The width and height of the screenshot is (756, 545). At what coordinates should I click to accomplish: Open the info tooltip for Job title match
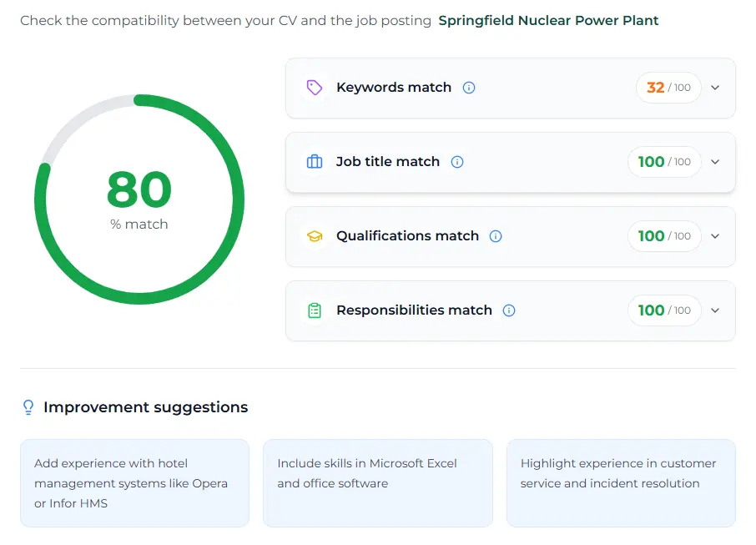click(x=457, y=162)
